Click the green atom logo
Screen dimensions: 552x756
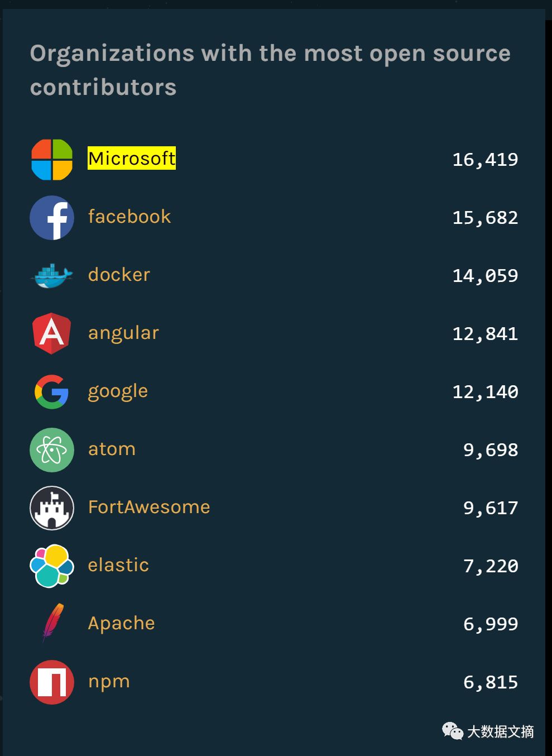52,450
